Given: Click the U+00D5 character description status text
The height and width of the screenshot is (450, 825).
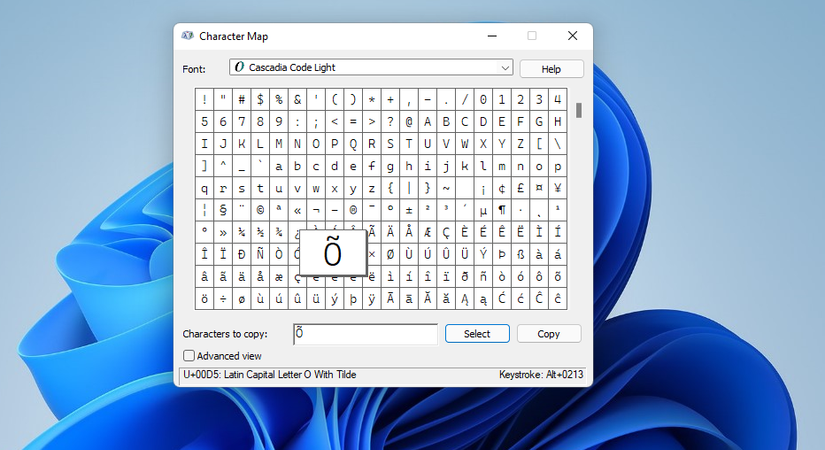Looking at the screenshot, I should coord(269,374).
